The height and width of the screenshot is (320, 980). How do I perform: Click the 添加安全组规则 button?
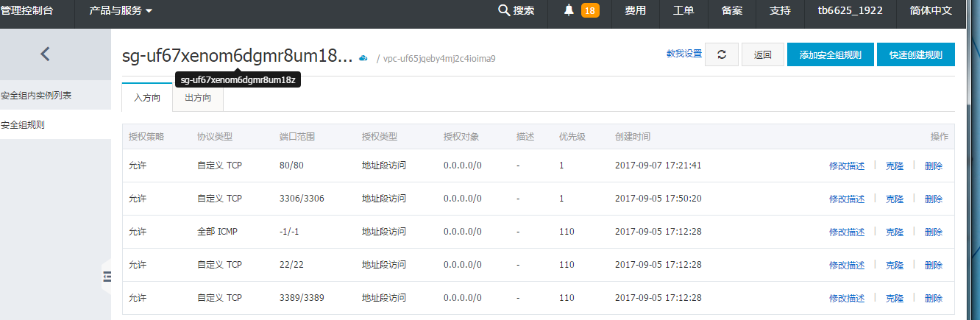(x=830, y=54)
